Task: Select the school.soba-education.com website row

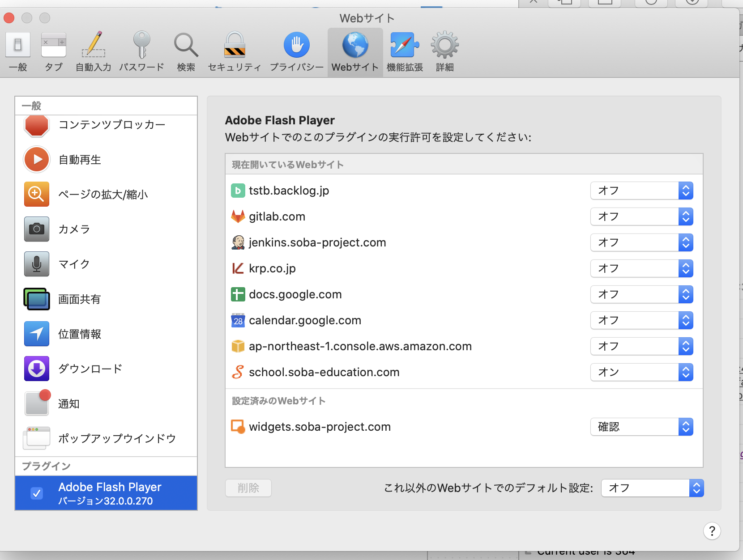Action: click(464, 373)
